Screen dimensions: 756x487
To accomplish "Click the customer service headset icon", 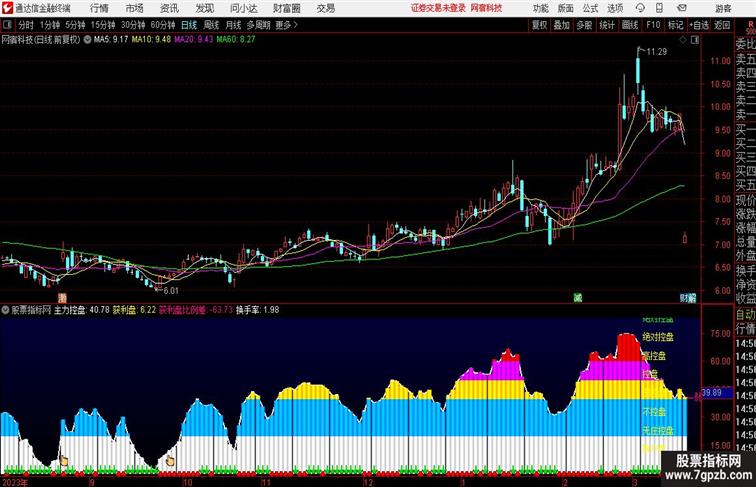I will (640, 8).
